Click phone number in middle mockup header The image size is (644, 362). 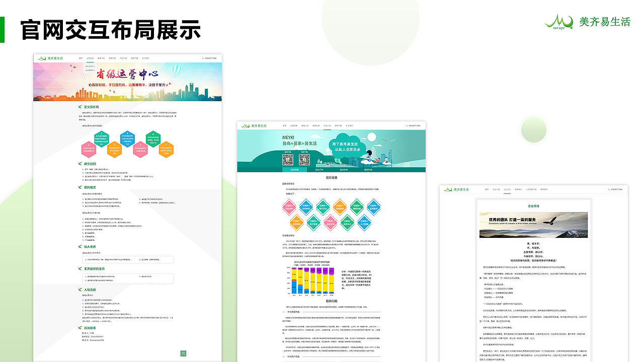coord(416,126)
